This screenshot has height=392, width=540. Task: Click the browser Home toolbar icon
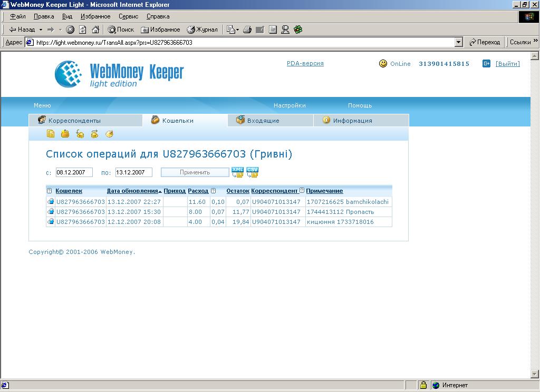pos(95,30)
